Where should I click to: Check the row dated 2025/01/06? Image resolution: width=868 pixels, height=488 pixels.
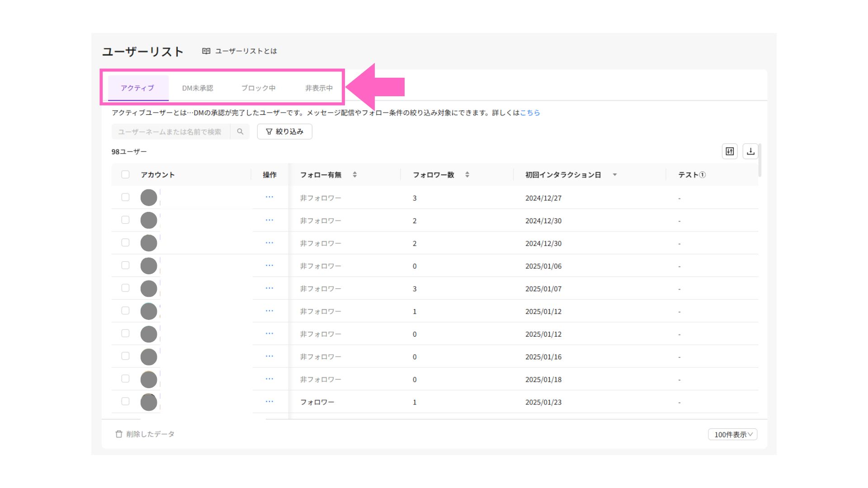tap(125, 265)
